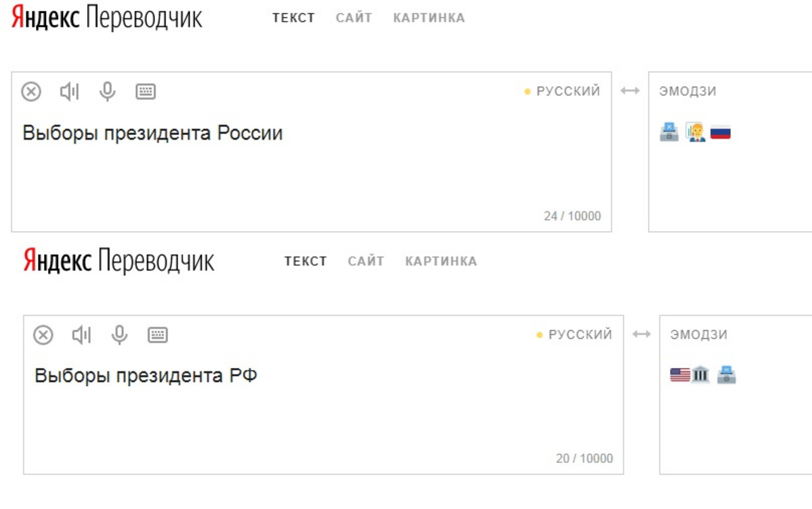Choose lower target language ЭМОДЗИ
Image resolution: width=812 pixels, height=509 pixels.
[x=699, y=335]
